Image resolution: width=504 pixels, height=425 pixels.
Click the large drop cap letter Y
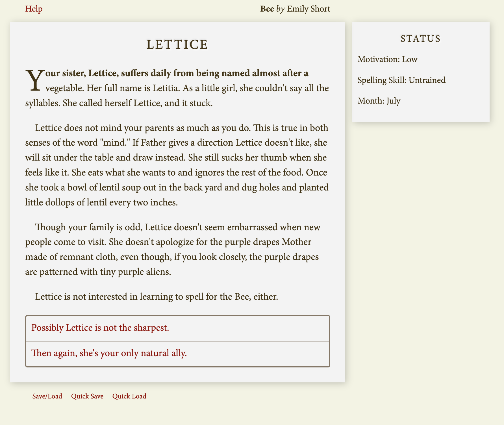pos(35,80)
